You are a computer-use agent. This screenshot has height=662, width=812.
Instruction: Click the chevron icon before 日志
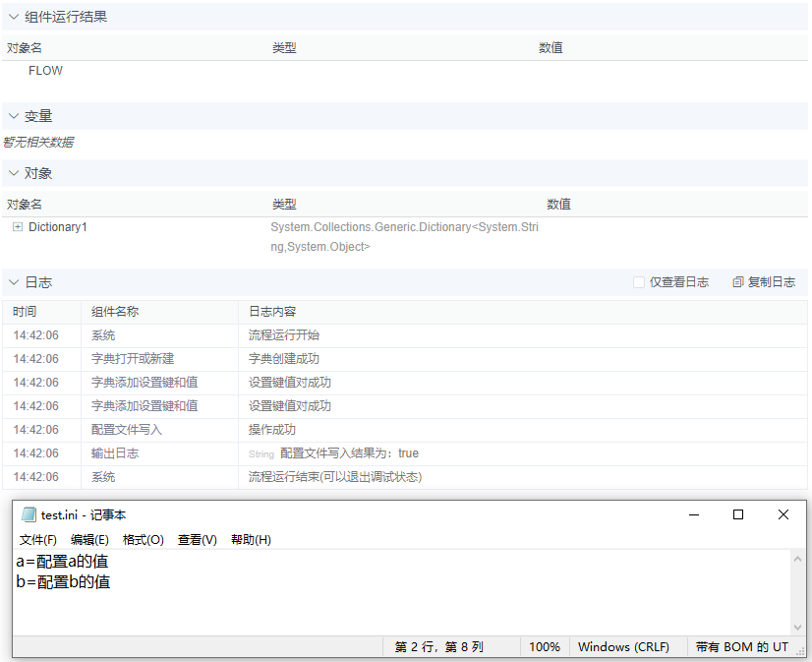point(14,282)
